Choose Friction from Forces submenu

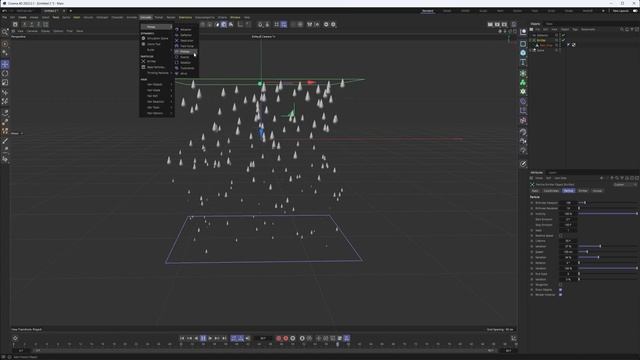(186, 51)
